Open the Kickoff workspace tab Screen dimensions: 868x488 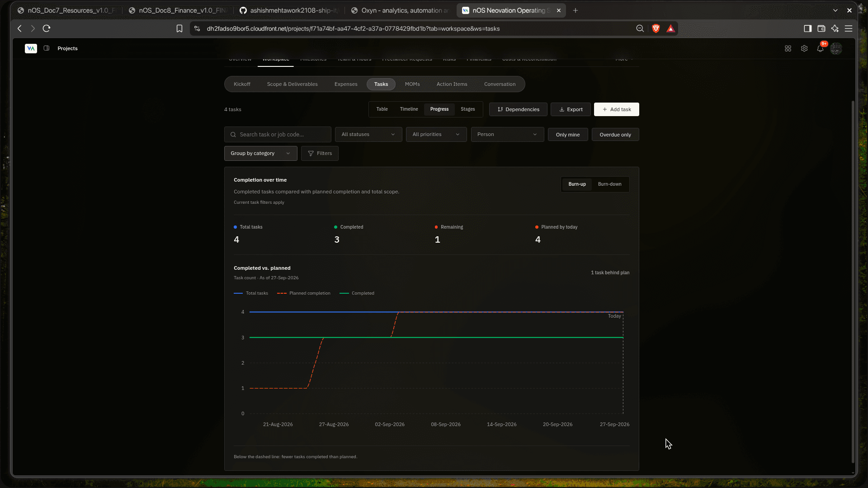pyautogui.click(x=242, y=84)
